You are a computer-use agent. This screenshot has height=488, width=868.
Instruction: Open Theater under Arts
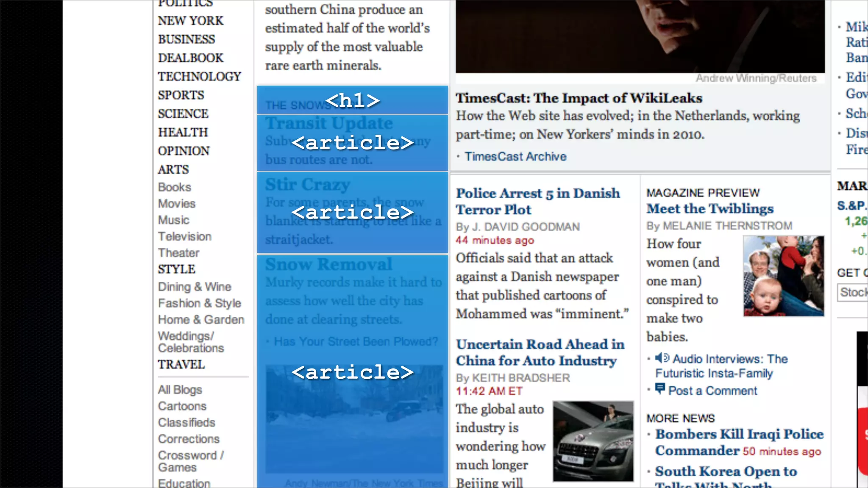178,253
